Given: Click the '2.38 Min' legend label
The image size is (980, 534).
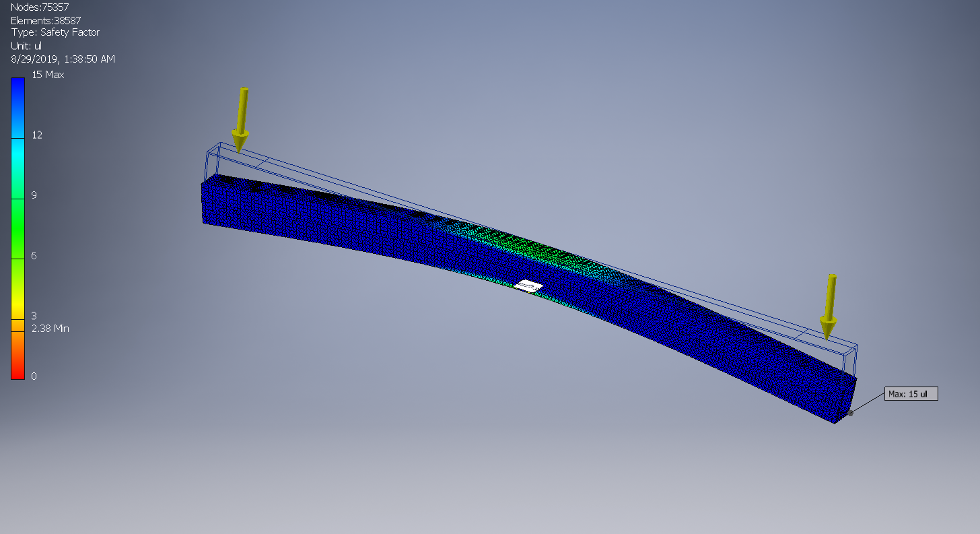Looking at the screenshot, I should 50,329.
